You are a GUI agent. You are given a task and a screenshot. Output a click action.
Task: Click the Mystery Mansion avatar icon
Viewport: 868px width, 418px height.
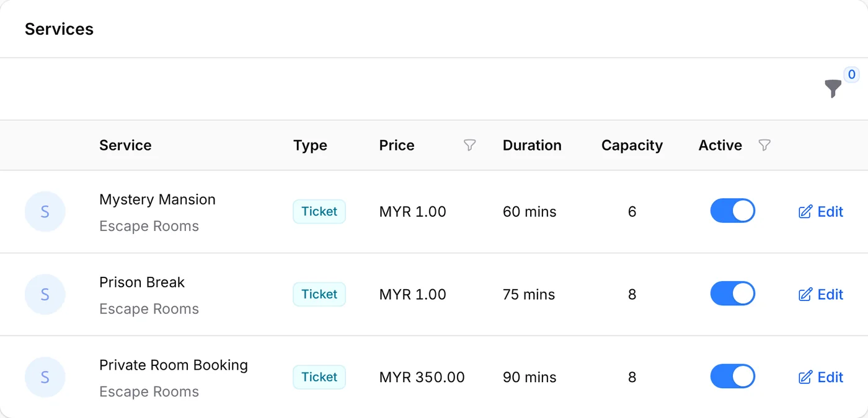click(x=45, y=212)
